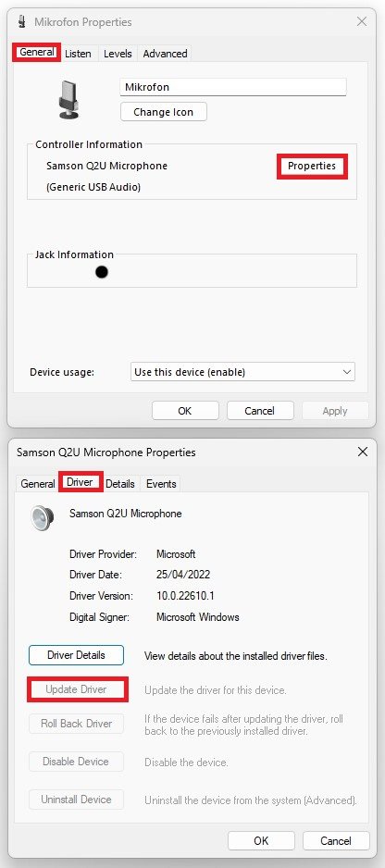Click the black jack indicator dot
385x868 pixels.
[x=102, y=272]
